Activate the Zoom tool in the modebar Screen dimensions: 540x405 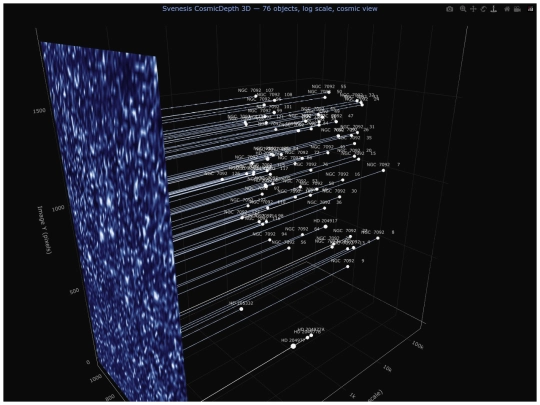pyautogui.click(x=463, y=9)
